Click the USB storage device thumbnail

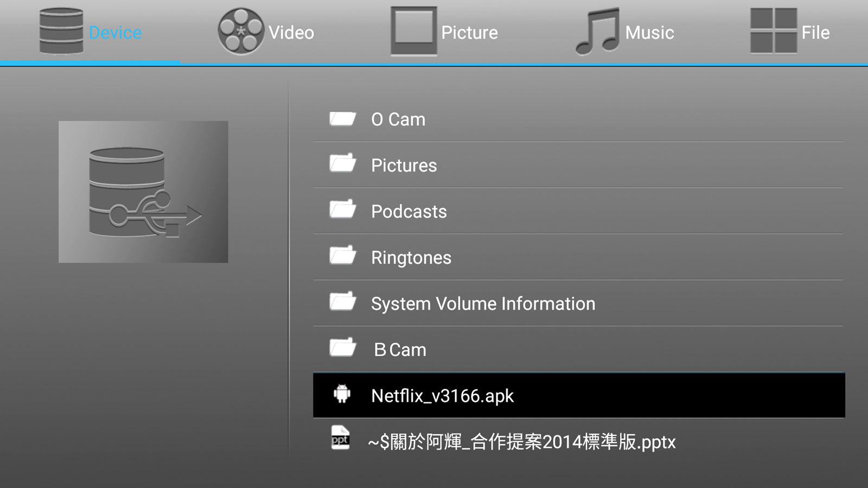[x=143, y=192]
